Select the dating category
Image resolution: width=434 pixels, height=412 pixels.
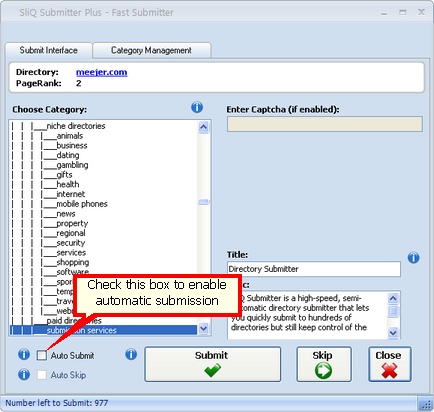coord(68,155)
